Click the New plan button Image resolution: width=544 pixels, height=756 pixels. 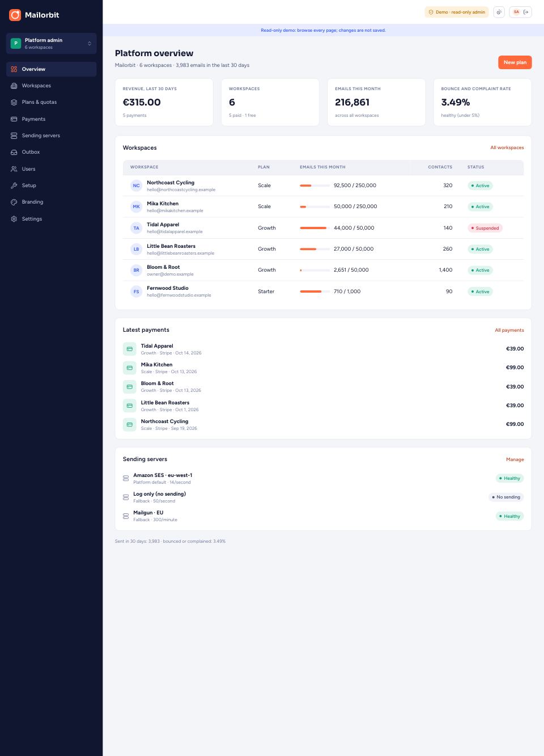pos(515,62)
